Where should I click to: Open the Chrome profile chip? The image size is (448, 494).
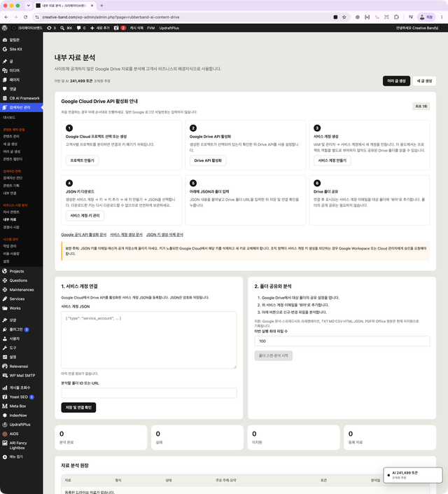(x=426, y=17)
